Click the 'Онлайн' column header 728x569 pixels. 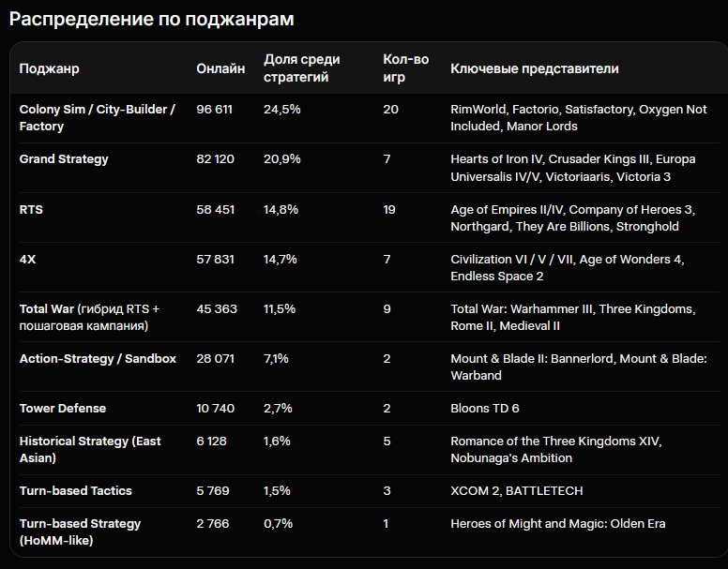coord(220,68)
